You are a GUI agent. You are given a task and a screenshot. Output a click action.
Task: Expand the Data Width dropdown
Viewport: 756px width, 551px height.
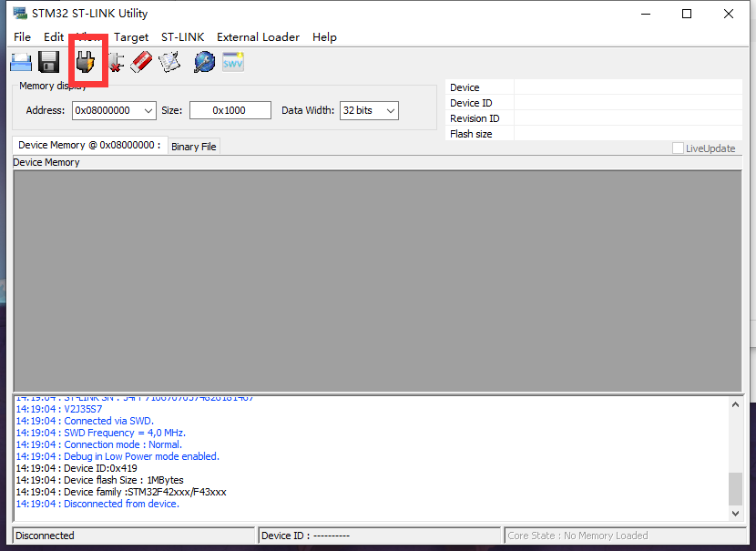coord(391,110)
